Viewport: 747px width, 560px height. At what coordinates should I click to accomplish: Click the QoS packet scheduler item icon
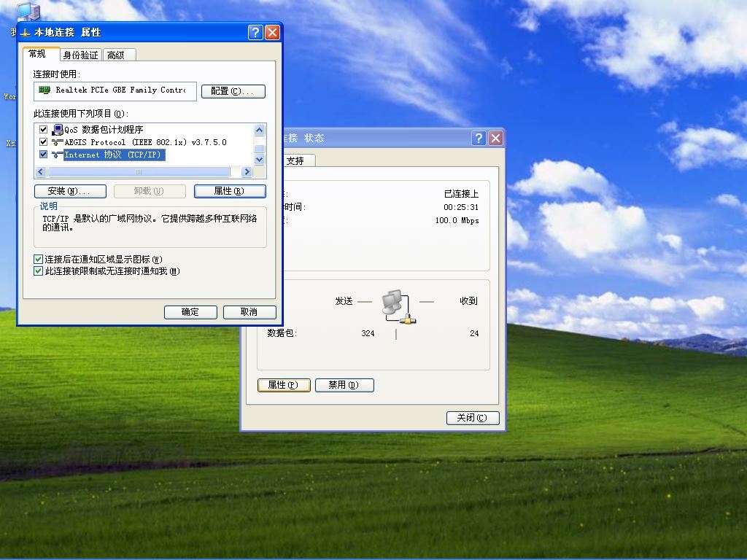[58, 130]
